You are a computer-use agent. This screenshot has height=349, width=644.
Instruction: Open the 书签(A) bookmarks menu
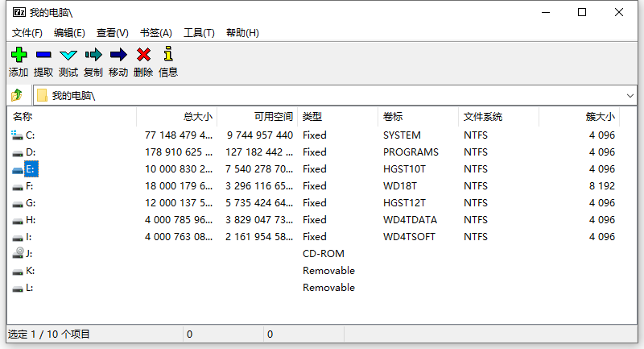pos(156,33)
